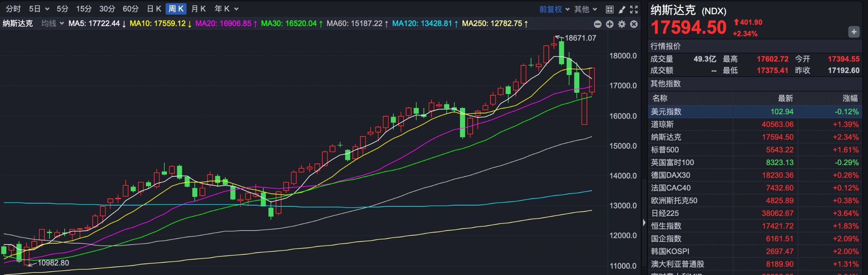Click the MA10 moving average label

161,23
